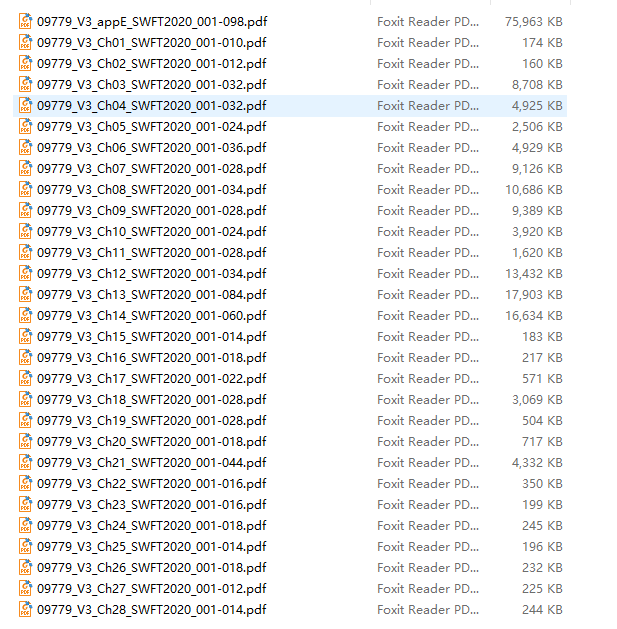This screenshot has height=629, width=617.
Task: Click the 1,620 KB size entry
Action: coord(537,253)
